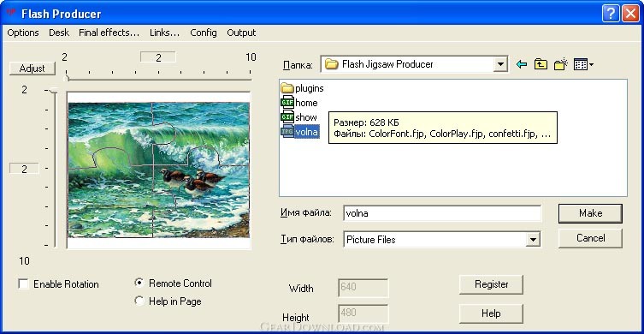Click the Picture Files type combo box

click(441, 240)
